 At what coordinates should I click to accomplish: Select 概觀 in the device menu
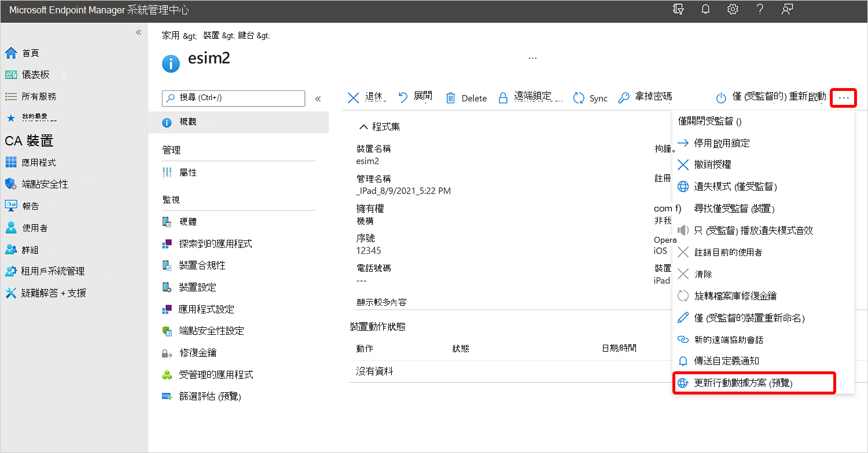(x=238, y=122)
